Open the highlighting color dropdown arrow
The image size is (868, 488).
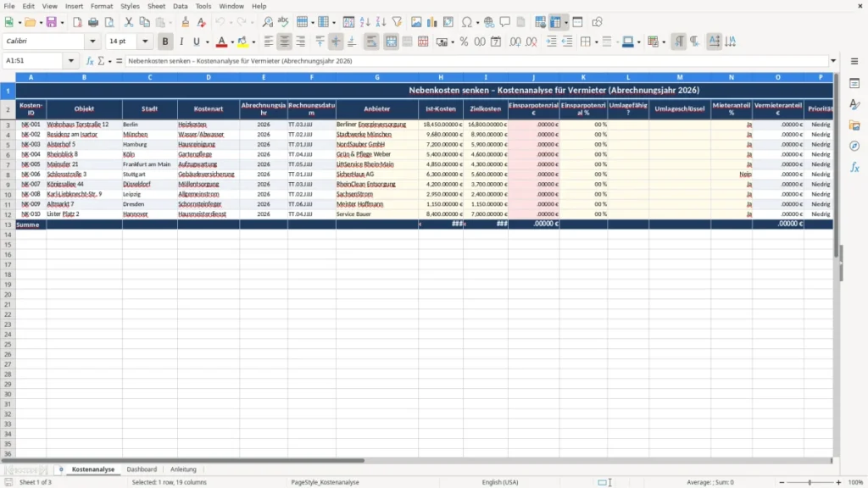253,42
